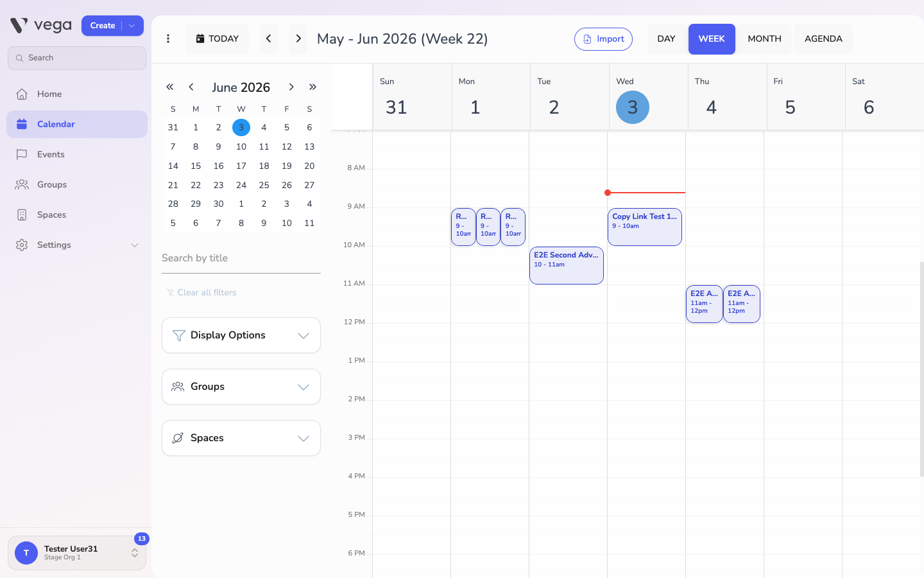Open the Create dropdown arrow
This screenshot has width=924, height=578.
pyautogui.click(x=132, y=26)
